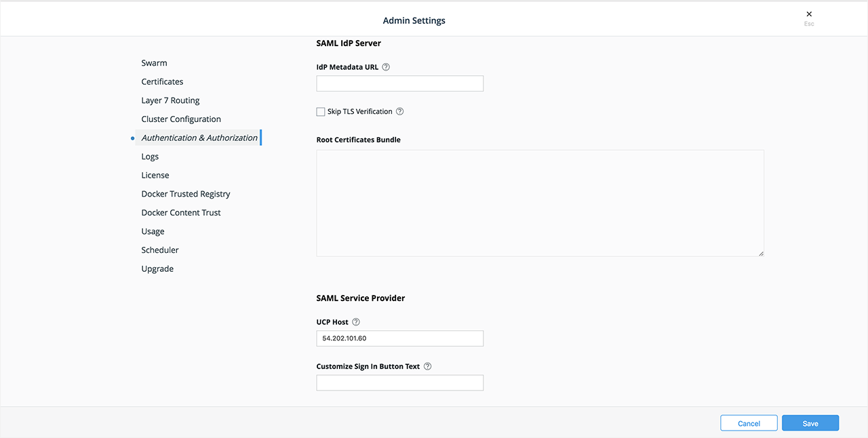Go to the Usage settings section
Screen dimensions: 868x438
click(153, 231)
